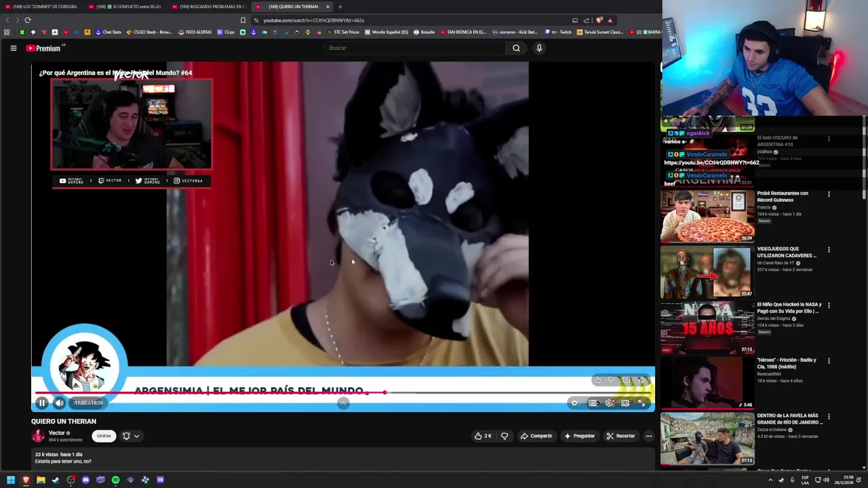Click the search magnifier button
The image size is (868, 488).
(x=516, y=48)
